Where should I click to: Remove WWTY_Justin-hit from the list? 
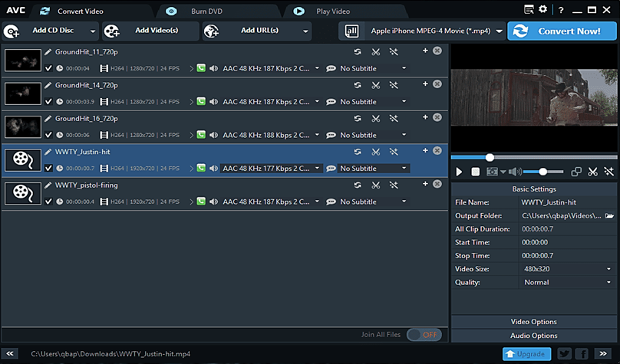[x=437, y=150]
